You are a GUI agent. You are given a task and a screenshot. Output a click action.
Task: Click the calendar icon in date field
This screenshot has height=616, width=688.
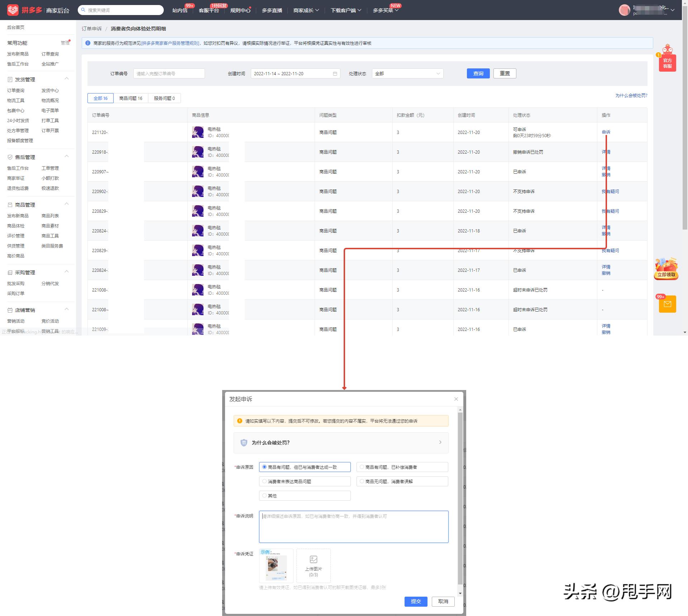tap(335, 74)
